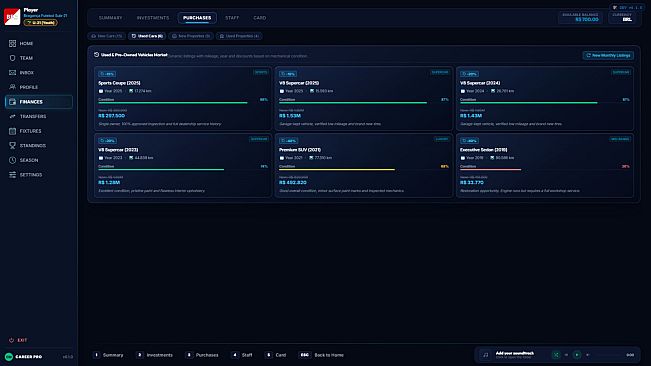Click the footer shortcut 3 Purchases
The width and height of the screenshot is (651, 366).
(x=202, y=355)
